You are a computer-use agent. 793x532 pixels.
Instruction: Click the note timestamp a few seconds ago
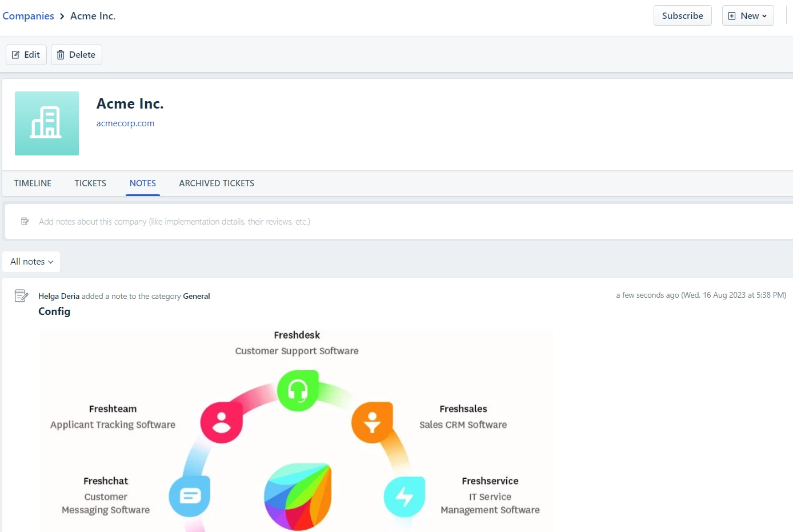(701, 295)
